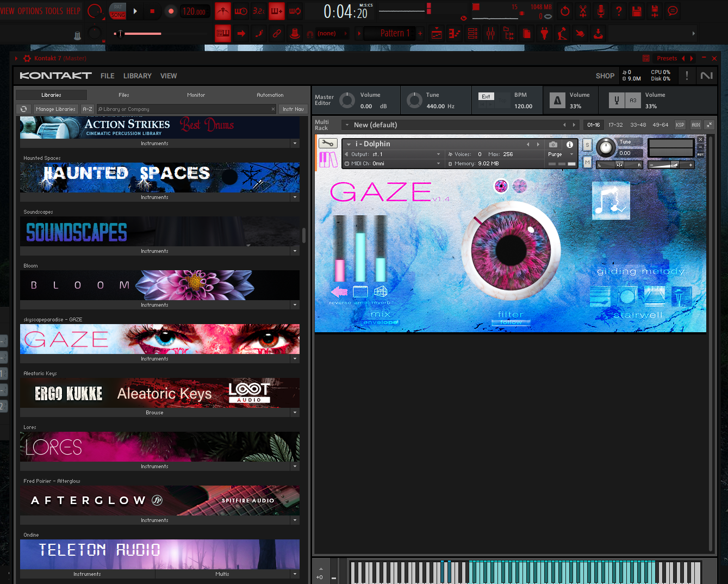The width and height of the screenshot is (728, 584).
Task: Toggle the 3.2.1 countdown before recording
Action: [259, 11]
